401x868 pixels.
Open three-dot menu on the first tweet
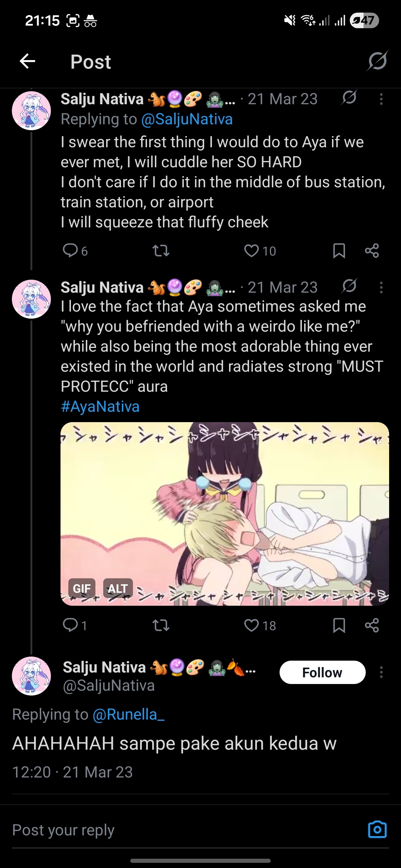(x=381, y=99)
